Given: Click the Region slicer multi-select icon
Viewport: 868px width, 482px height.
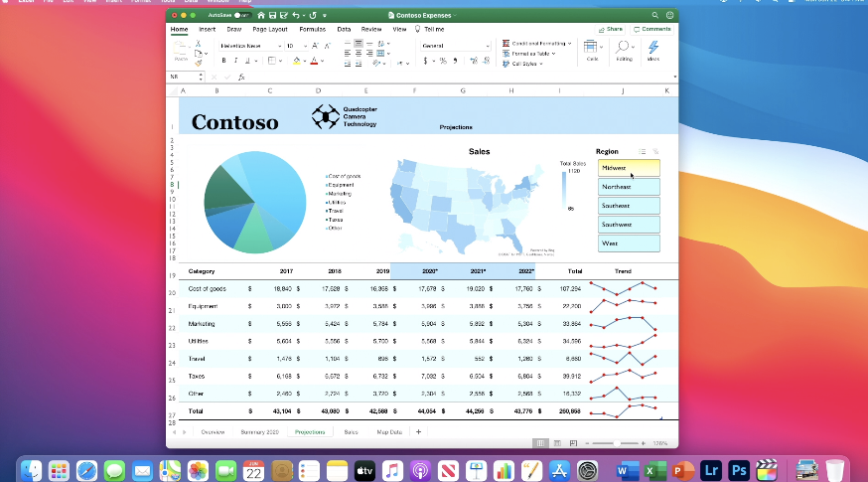Looking at the screenshot, I should (x=643, y=151).
